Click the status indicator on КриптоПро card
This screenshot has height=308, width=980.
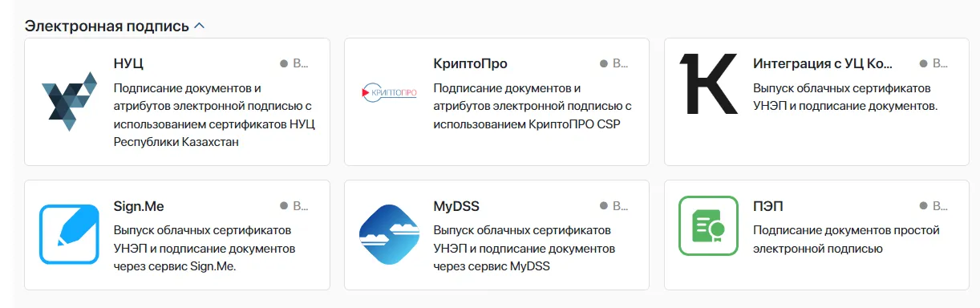614,63
